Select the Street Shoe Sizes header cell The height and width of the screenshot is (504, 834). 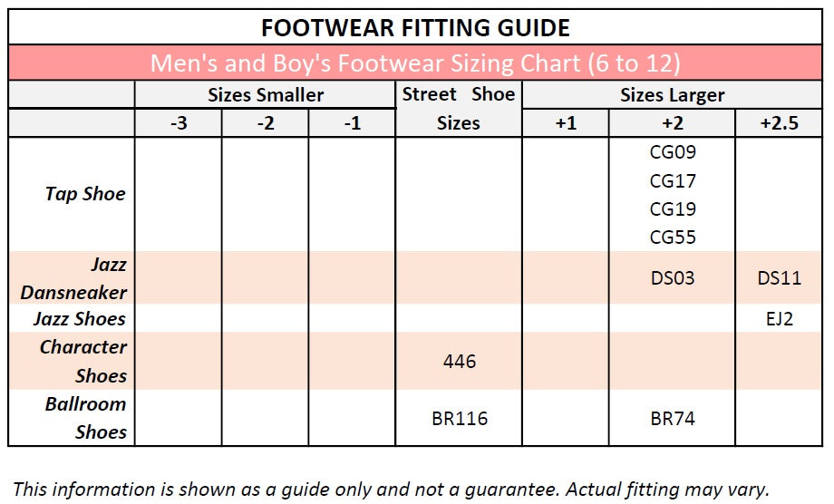tap(458, 109)
